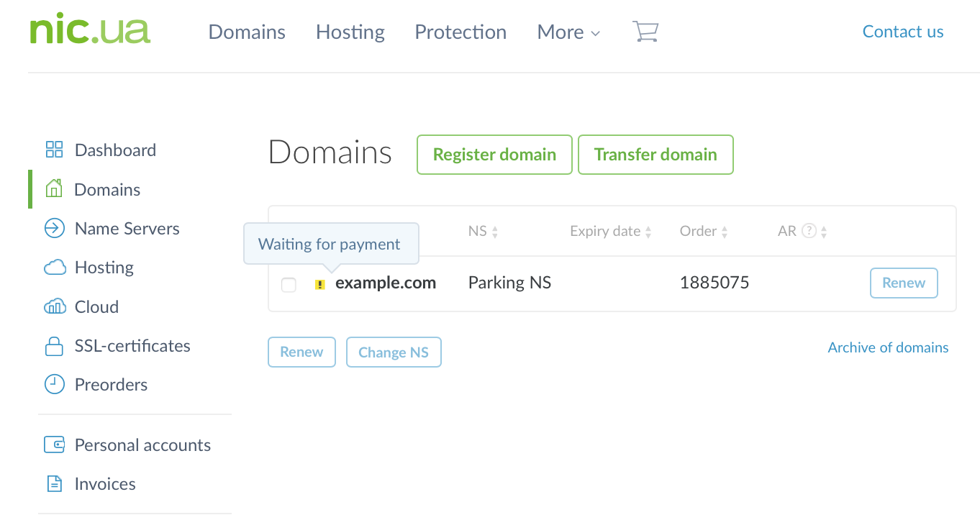Image resolution: width=980 pixels, height=515 pixels.
Task: Select the example.com row checkbox
Action: click(289, 284)
